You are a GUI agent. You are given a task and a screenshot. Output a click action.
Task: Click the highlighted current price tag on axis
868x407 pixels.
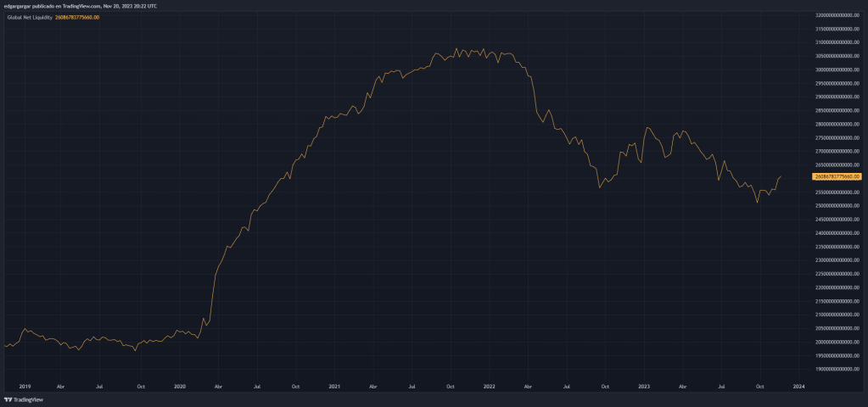click(x=837, y=176)
